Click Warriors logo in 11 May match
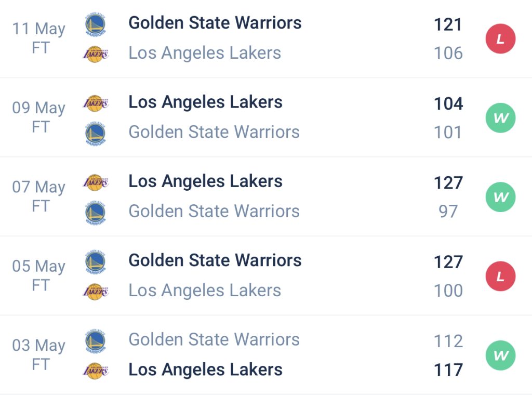532x395 pixels. 96,24
